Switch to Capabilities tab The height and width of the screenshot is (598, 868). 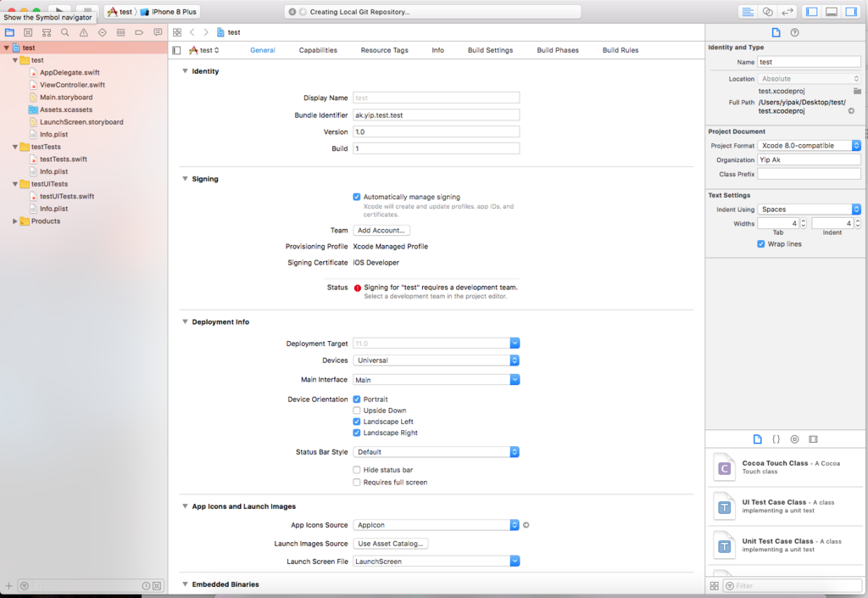tap(318, 50)
